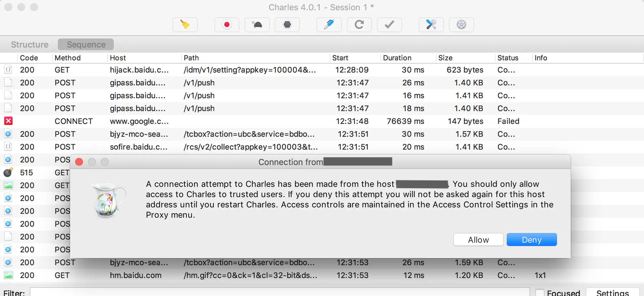Close the Connection from dialog
This screenshot has width=644, height=296.
(x=79, y=162)
